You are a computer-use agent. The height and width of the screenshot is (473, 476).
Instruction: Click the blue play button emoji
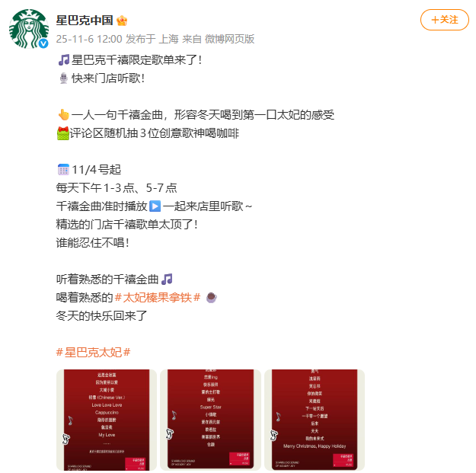click(155, 206)
